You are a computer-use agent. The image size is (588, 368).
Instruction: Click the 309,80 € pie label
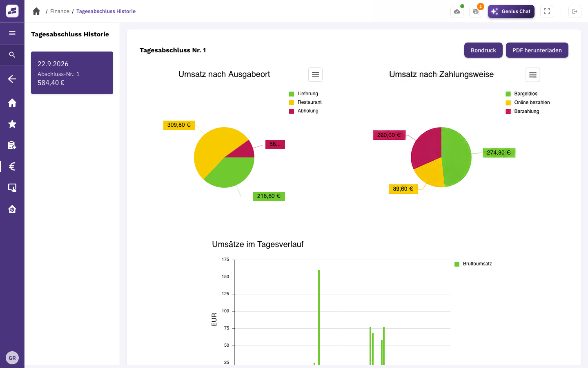pos(179,125)
